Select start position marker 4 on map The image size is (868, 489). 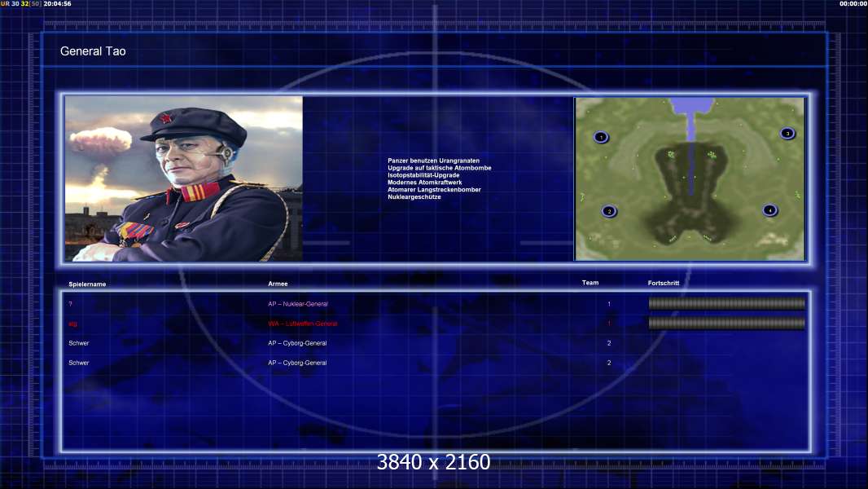click(x=770, y=210)
